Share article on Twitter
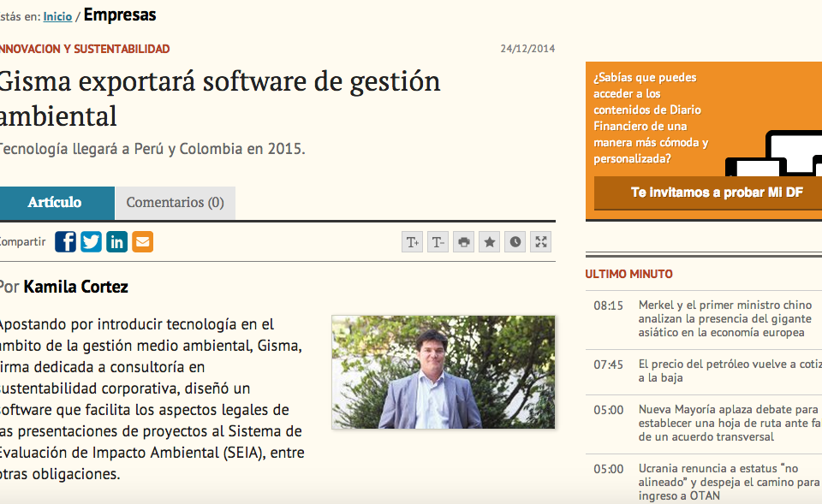 click(x=92, y=242)
